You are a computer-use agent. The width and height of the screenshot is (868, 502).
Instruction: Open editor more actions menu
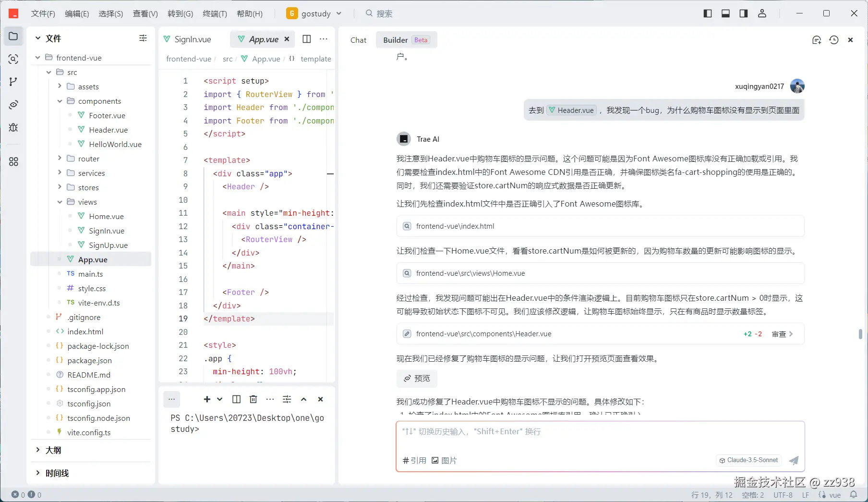click(x=324, y=39)
